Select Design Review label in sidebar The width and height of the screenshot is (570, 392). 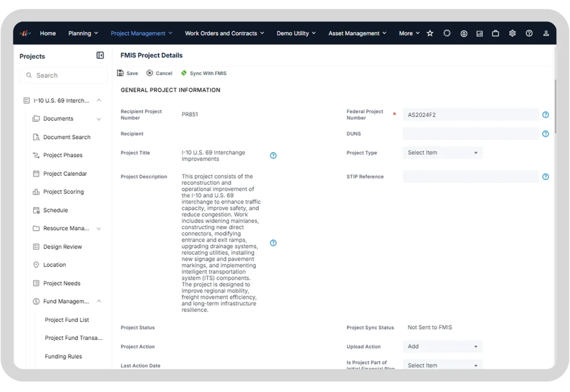point(62,247)
